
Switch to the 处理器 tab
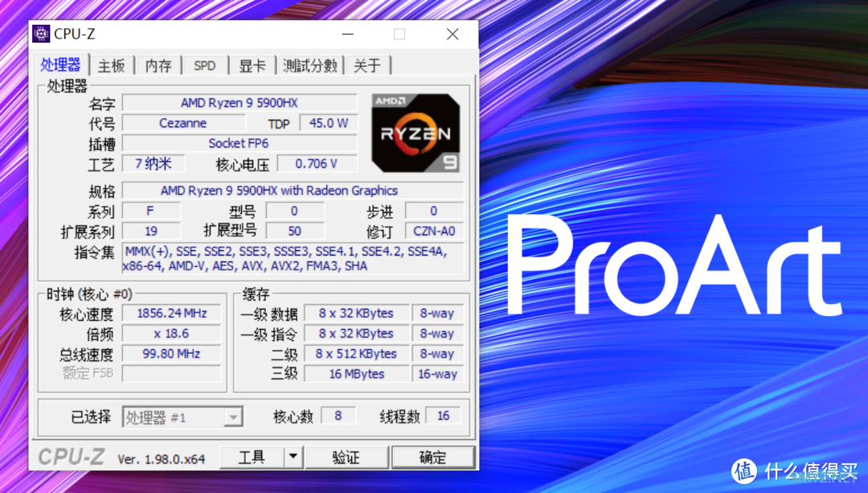61,65
